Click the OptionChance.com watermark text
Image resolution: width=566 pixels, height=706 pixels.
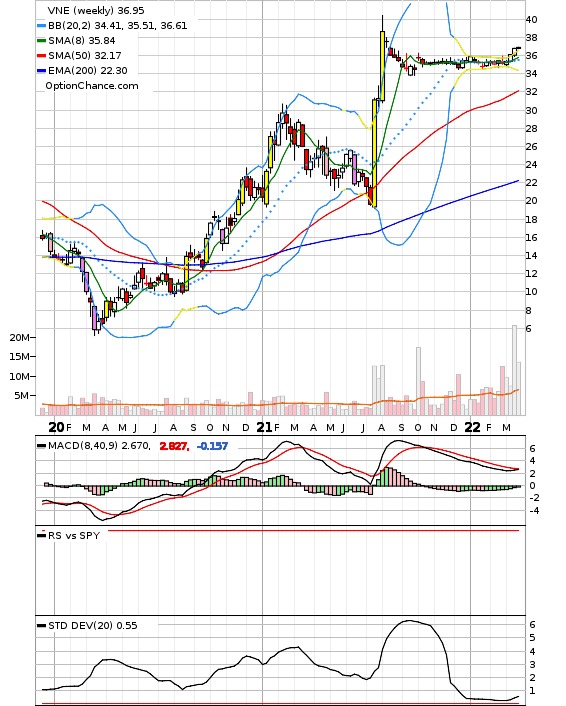tap(92, 86)
